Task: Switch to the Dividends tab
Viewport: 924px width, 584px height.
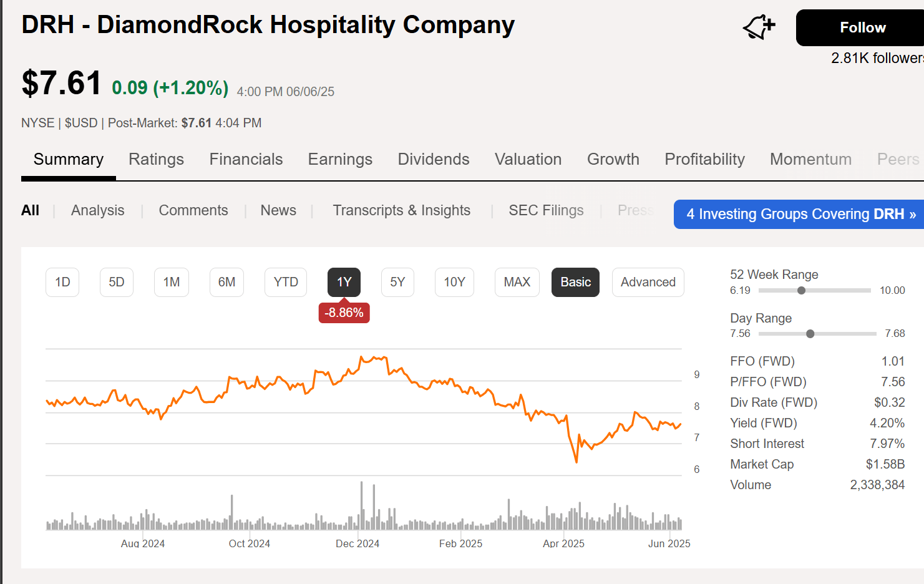Action: [433, 159]
